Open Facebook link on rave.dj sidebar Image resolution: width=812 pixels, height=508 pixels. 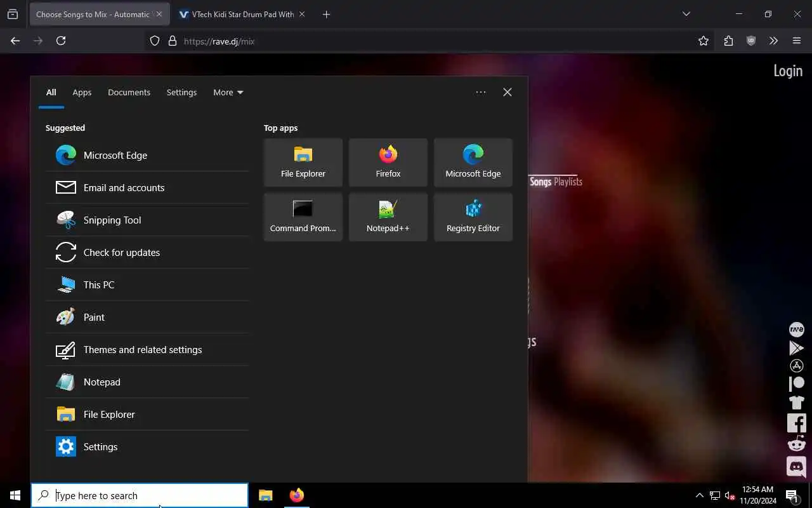[796, 422]
